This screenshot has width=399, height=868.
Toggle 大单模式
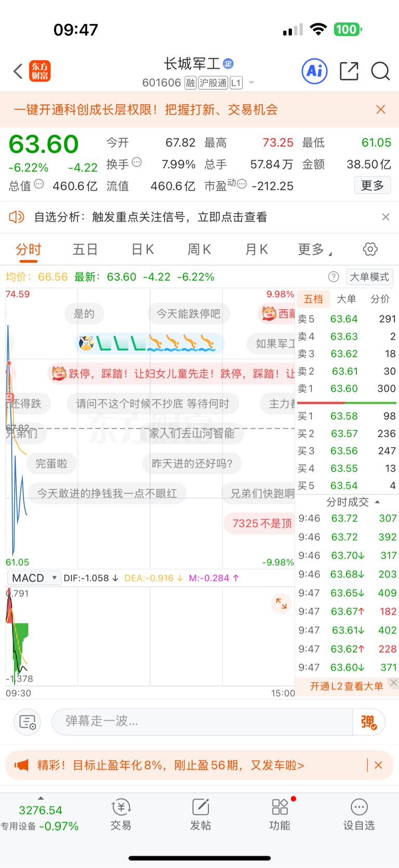tap(369, 277)
